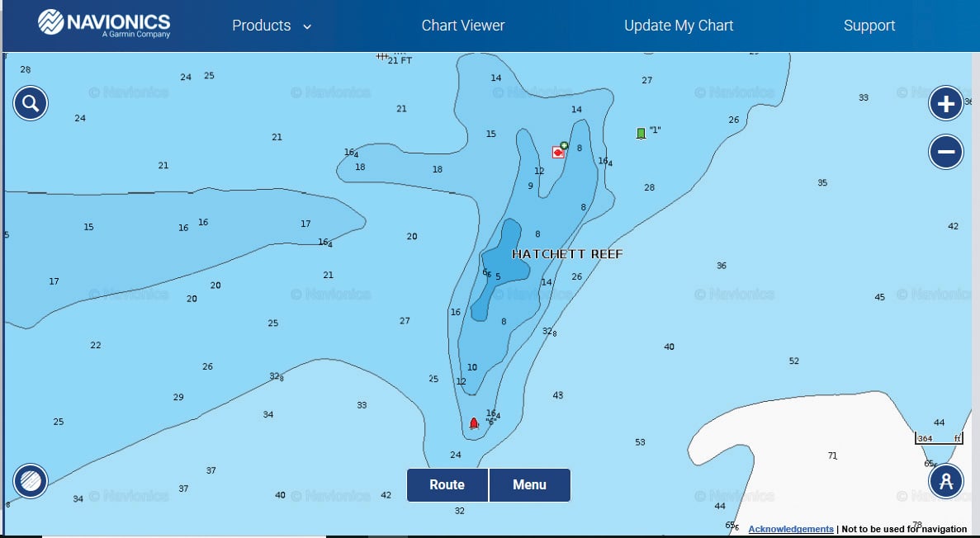
Task: Select the green buoy marked "1"
Action: (x=641, y=133)
